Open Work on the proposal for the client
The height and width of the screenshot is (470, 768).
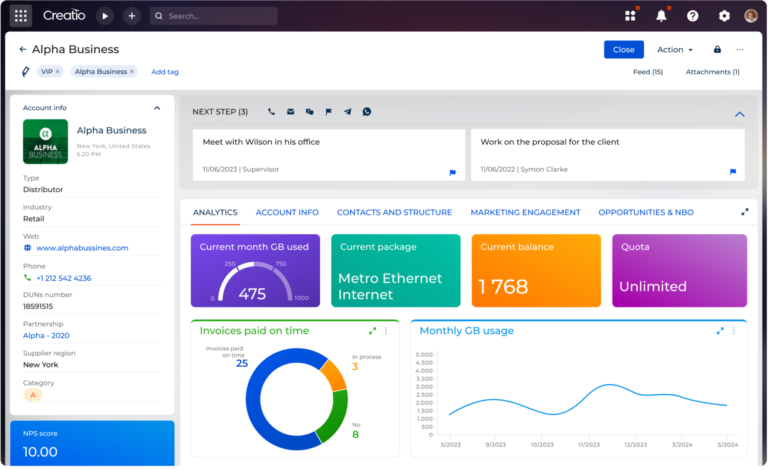click(607, 155)
